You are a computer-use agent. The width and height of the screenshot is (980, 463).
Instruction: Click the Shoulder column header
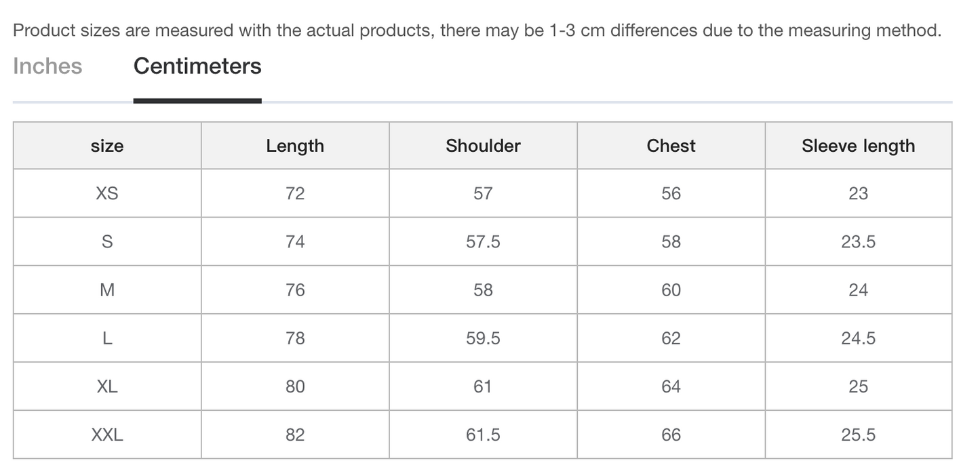click(483, 146)
